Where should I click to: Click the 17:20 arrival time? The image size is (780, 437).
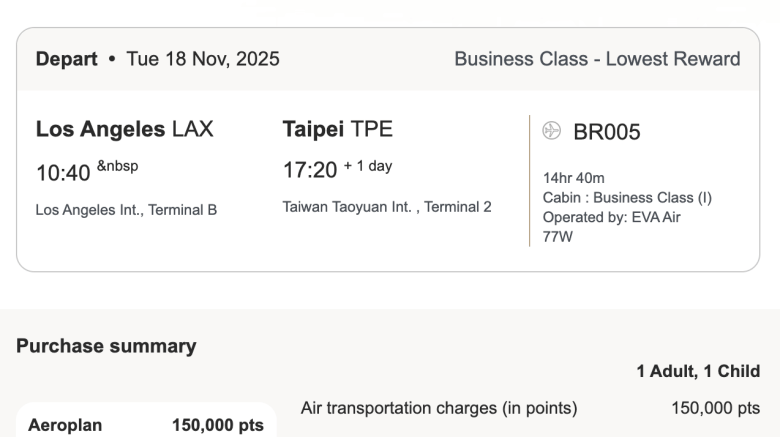[x=310, y=170]
